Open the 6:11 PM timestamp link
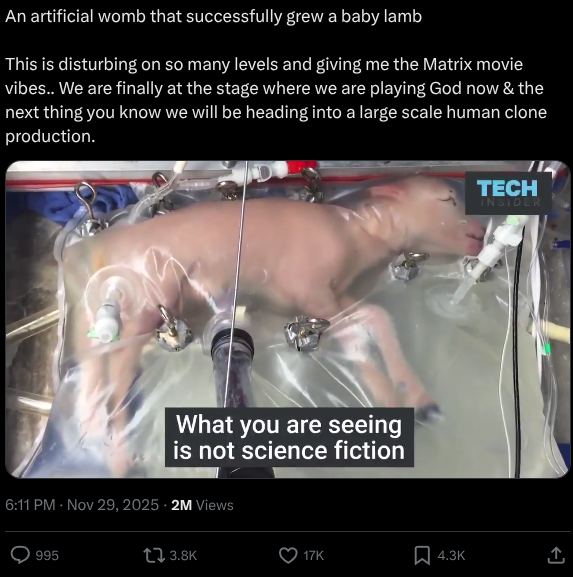The height and width of the screenshot is (577, 573). 30,505
